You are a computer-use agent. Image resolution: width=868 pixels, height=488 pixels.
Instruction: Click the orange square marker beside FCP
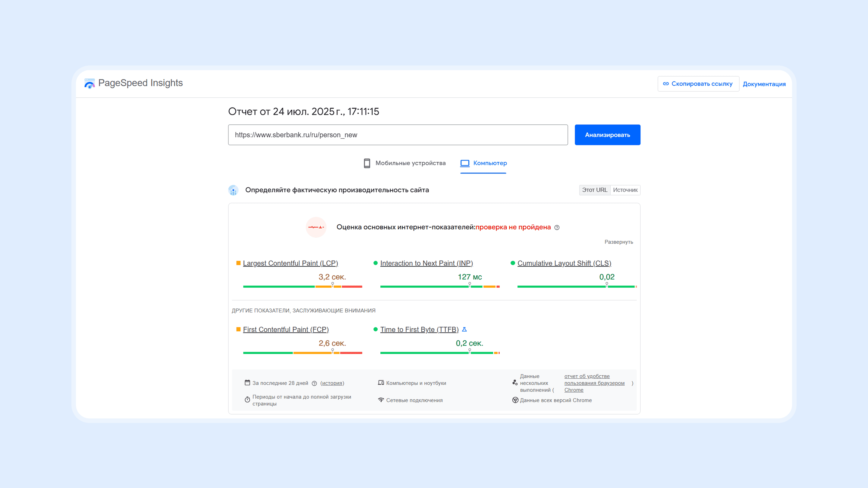click(238, 329)
